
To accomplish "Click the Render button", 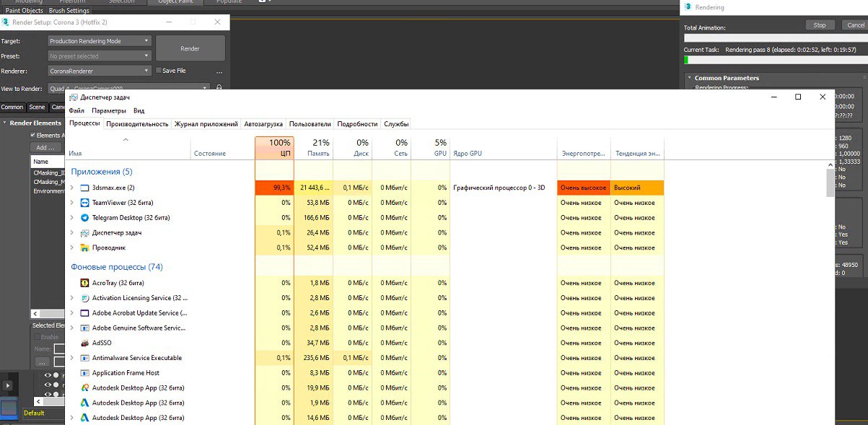I will click(190, 48).
